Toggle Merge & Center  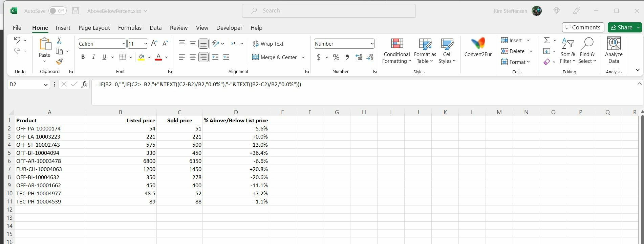(x=274, y=57)
